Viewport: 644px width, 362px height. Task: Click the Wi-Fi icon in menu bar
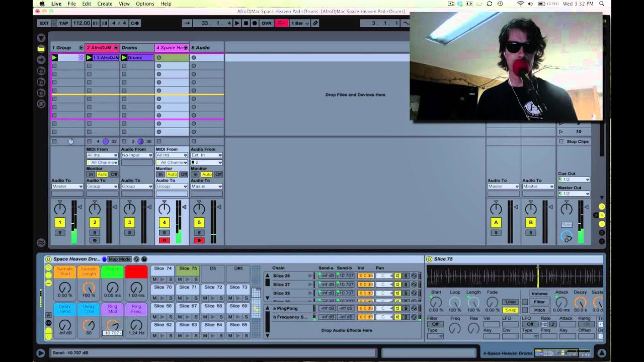(520, 4)
